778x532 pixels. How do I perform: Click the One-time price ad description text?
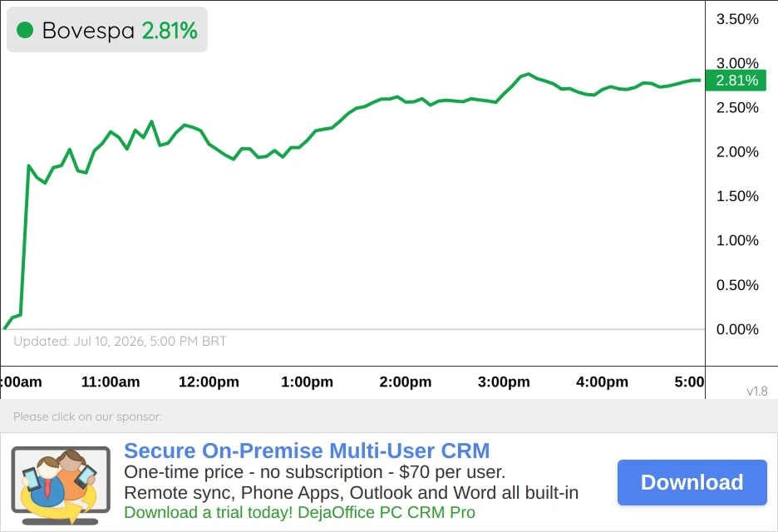tap(314, 472)
